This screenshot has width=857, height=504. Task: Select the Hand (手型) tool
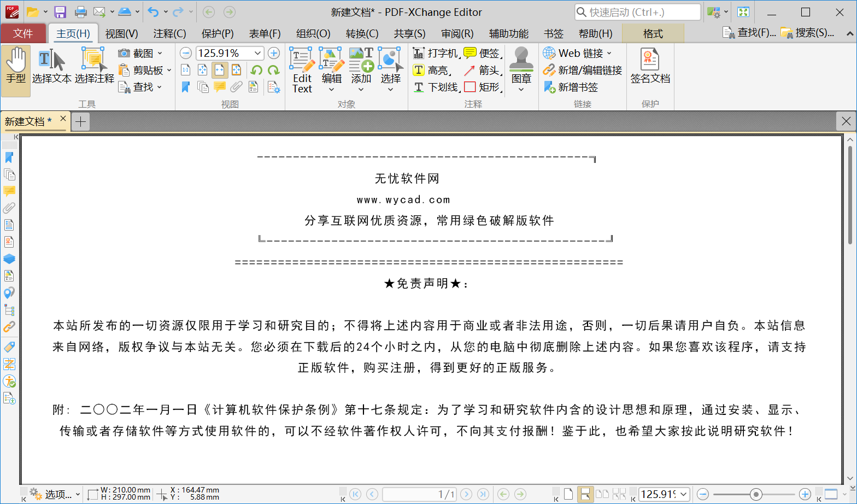coord(16,66)
